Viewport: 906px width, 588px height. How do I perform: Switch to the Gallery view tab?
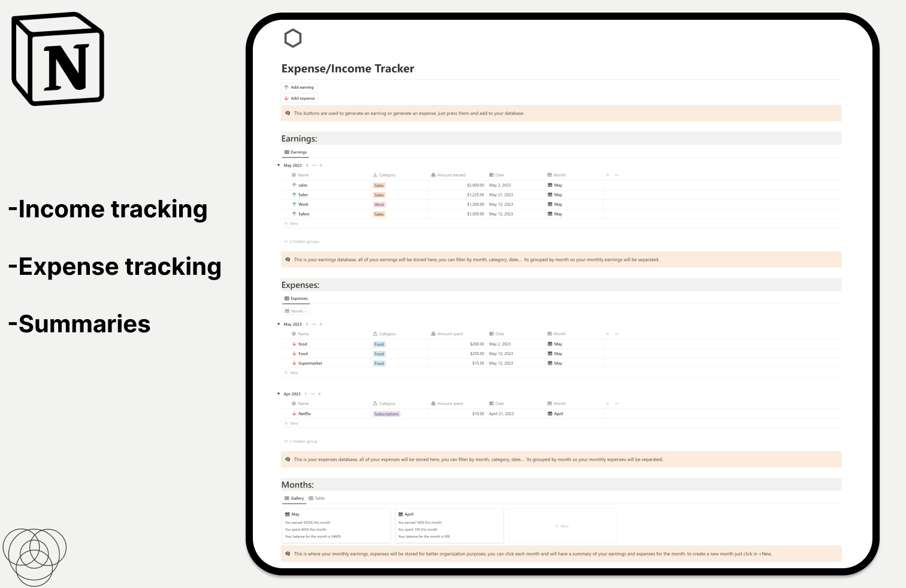[x=294, y=498]
